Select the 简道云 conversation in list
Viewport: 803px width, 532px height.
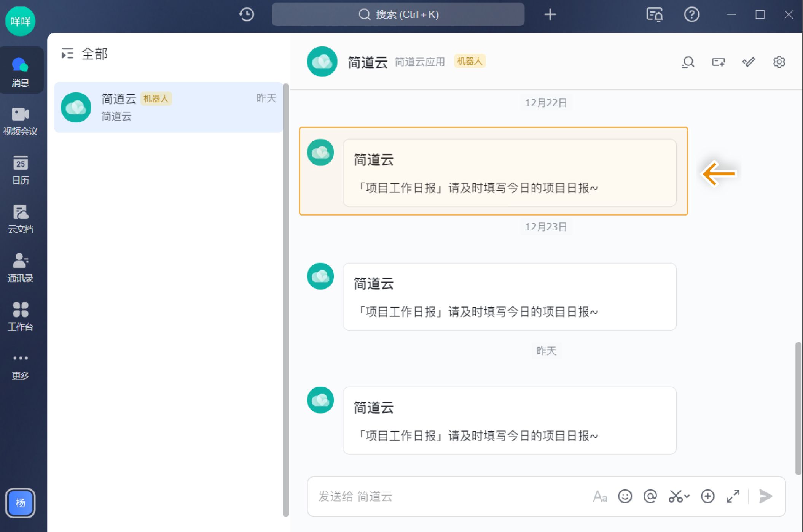click(x=168, y=107)
